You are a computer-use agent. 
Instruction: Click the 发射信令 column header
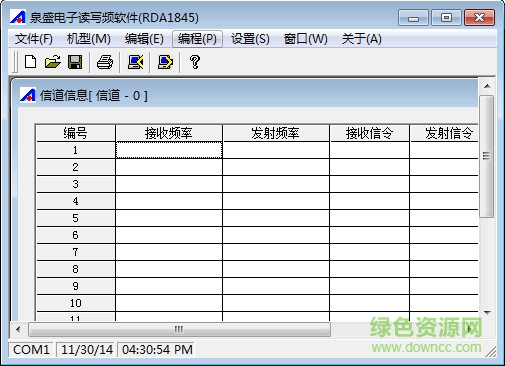pyautogui.click(x=444, y=133)
